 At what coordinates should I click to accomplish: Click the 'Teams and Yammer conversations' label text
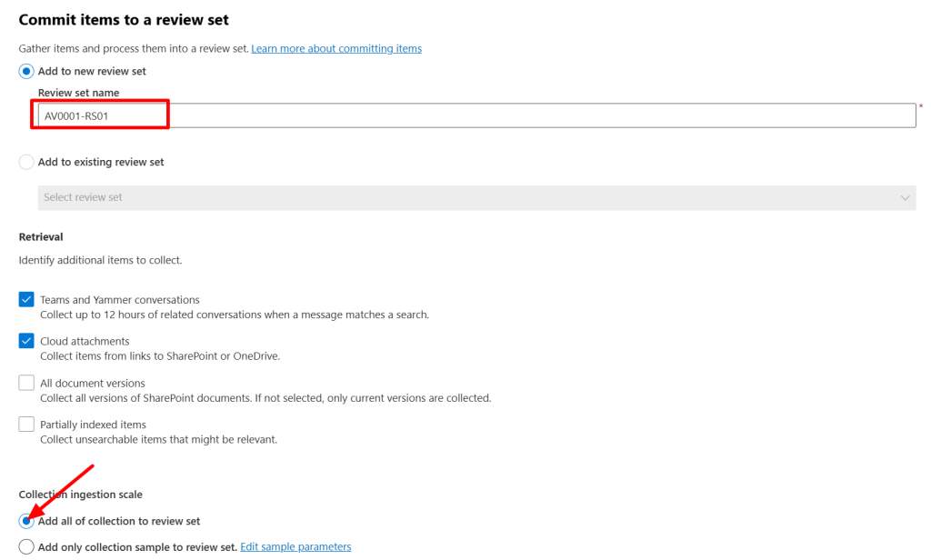tap(119, 300)
